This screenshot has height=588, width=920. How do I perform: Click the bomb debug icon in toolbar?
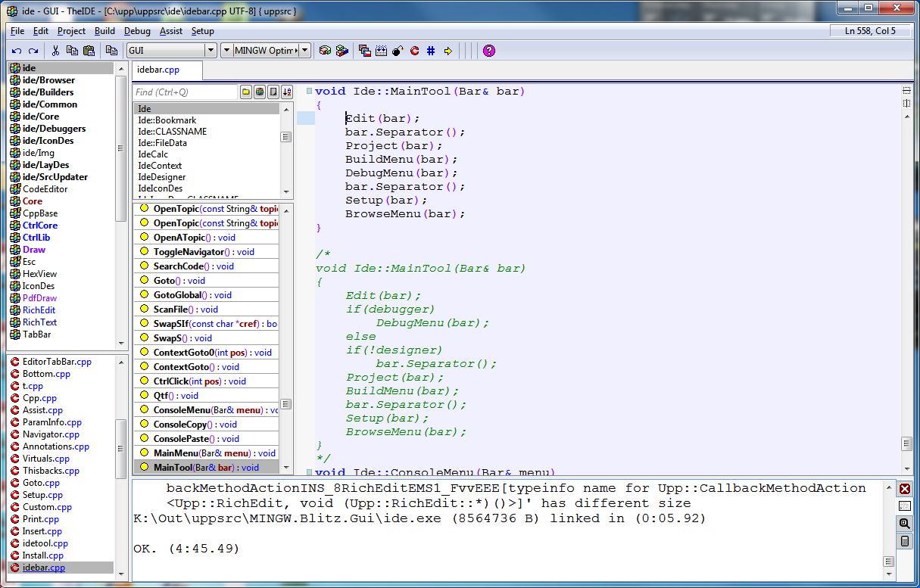coord(398,51)
